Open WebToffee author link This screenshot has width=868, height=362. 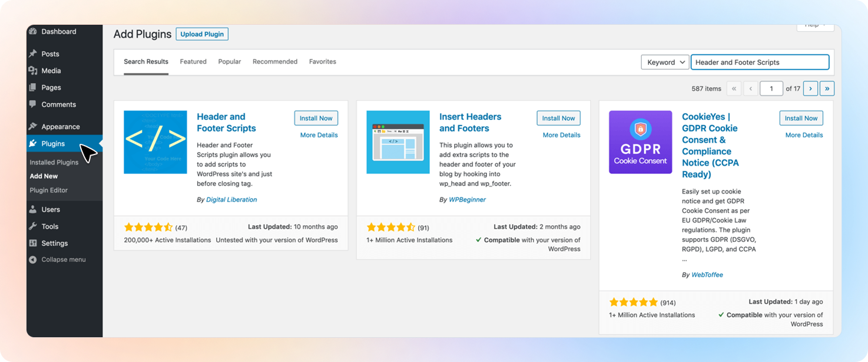click(x=707, y=275)
